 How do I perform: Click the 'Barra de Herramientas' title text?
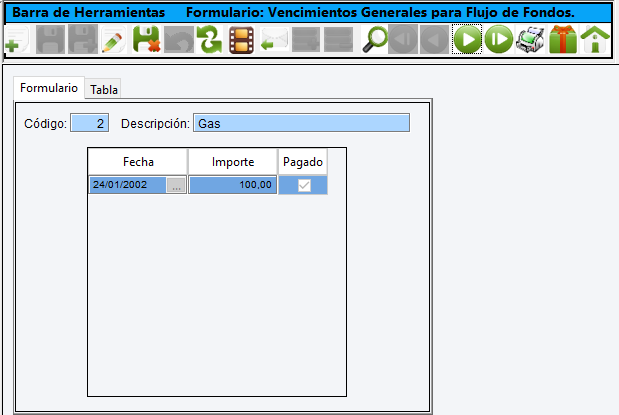pos(89,12)
